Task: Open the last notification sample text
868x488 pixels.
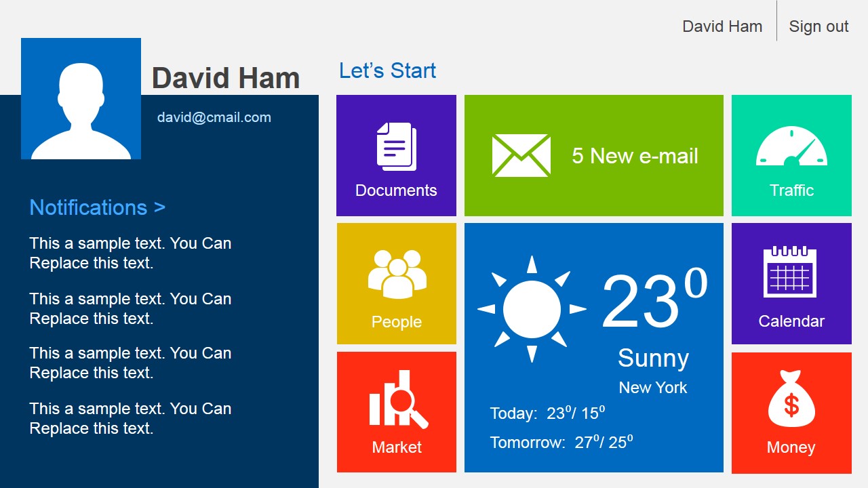Action: [x=130, y=418]
